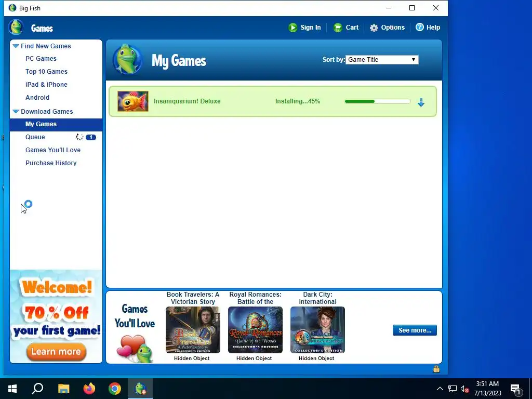The image size is (532, 399).
Task: Click the Big Fish taskbar icon
Action: [140, 389]
